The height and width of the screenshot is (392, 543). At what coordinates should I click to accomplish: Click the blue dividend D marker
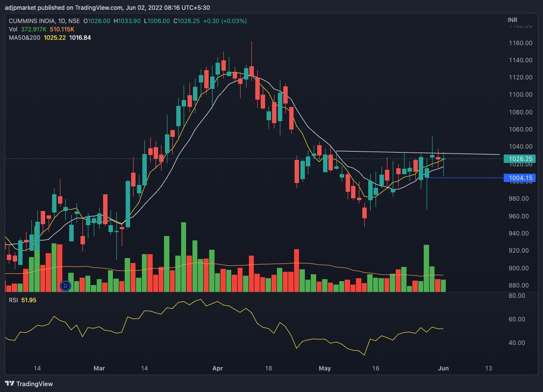point(65,286)
